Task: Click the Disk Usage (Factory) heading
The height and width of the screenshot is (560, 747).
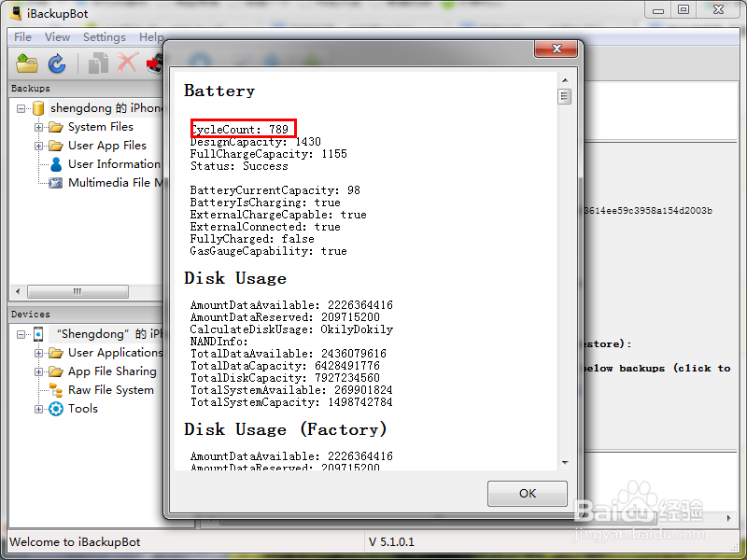Action: 285,429
